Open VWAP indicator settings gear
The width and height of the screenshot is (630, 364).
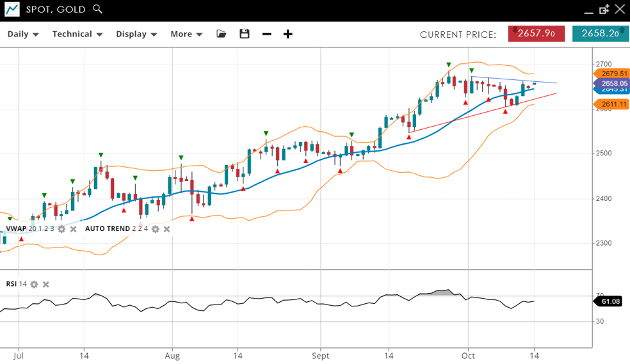tap(61, 229)
